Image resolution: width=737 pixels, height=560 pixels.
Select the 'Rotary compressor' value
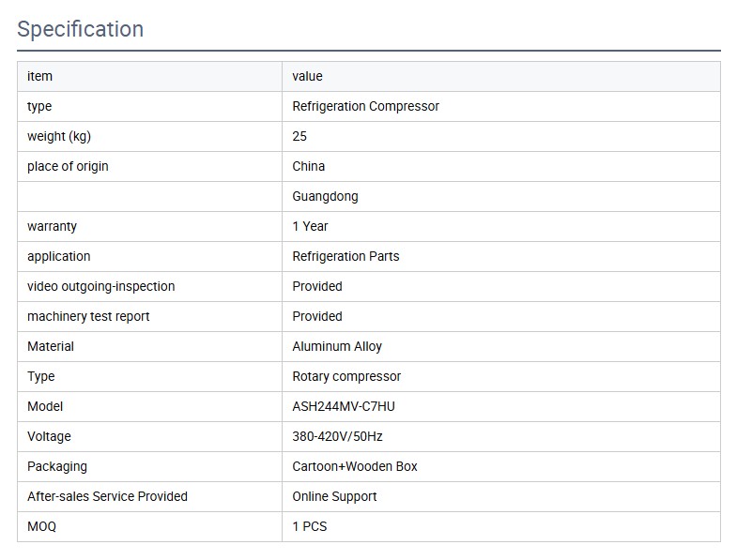pyautogui.click(x=346, y=377)
